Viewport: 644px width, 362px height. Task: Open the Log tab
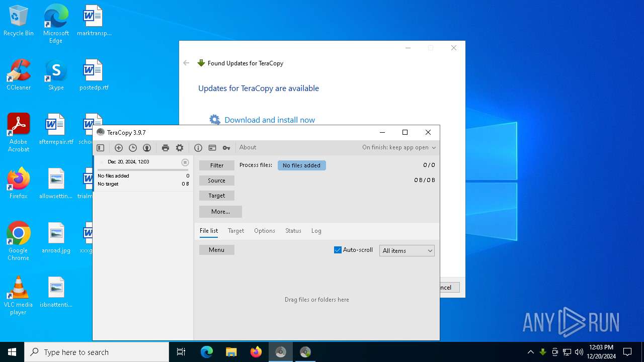coord(316,231)
